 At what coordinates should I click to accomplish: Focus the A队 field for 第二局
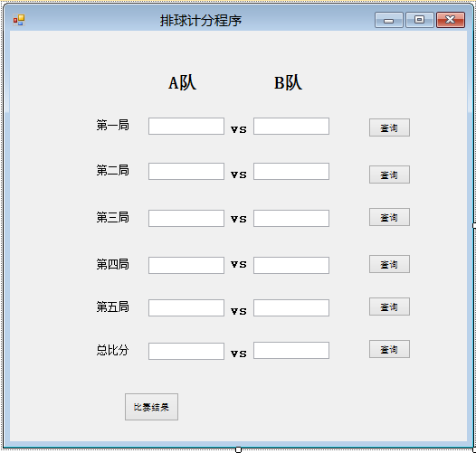point(186,172)
